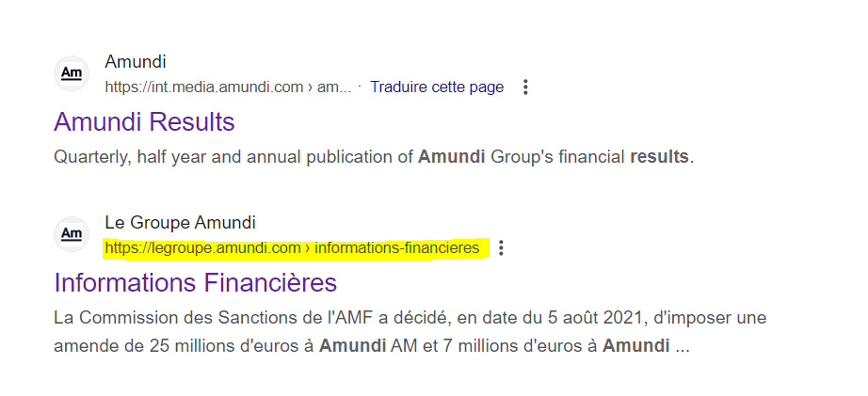Click the Le Groupe Amundi favicon
Viewport: 868px width, 396px height.
(72, 234)
